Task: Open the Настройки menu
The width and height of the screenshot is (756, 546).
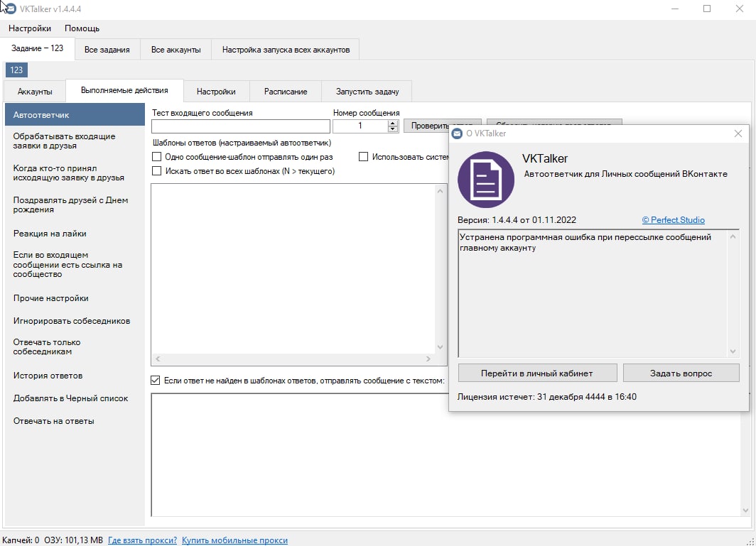Action: tap(30, 28)
